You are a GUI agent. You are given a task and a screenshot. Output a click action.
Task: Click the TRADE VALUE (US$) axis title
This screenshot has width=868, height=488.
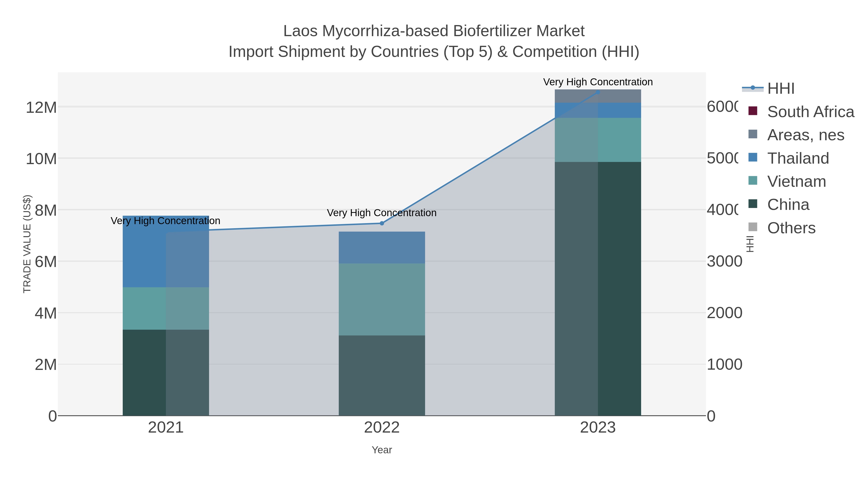tap(27, 244)
